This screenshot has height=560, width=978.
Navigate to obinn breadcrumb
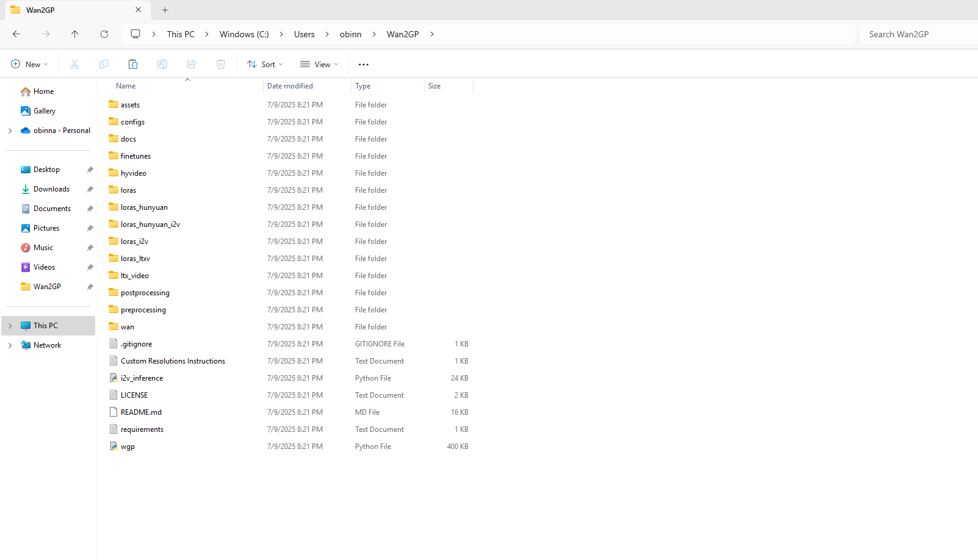coord(351,34)
